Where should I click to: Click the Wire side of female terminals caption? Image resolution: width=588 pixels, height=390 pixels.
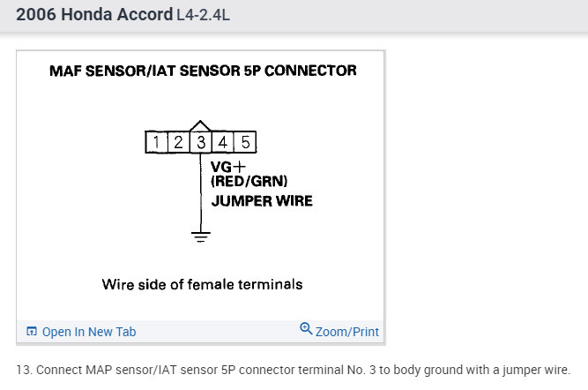pyautogui.click(x=202, y=284)
